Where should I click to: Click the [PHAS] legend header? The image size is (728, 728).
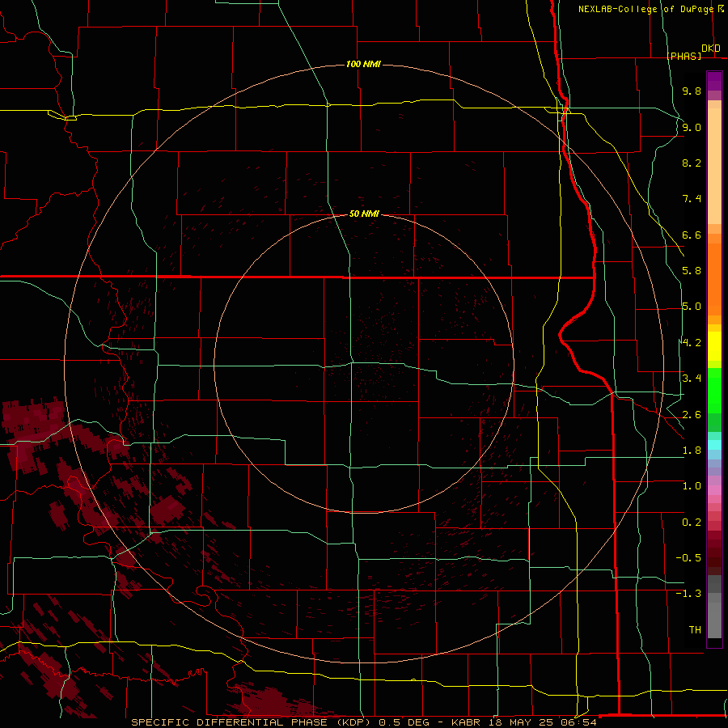(684, 56)
